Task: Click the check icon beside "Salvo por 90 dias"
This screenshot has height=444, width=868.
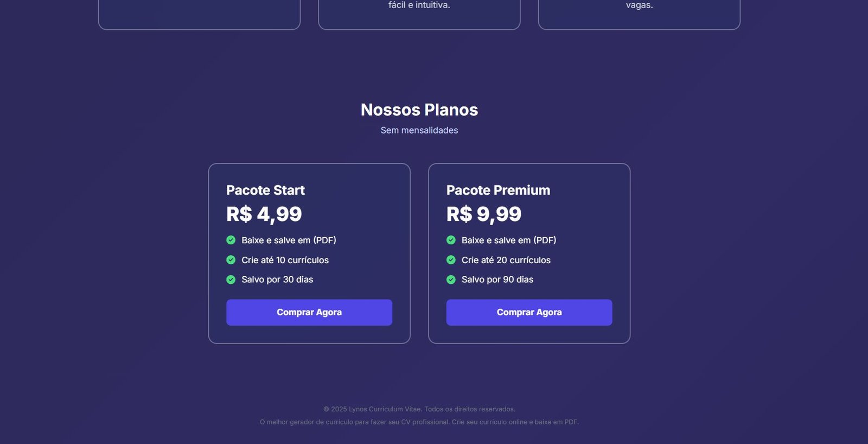Action: (x=451, y=280)
